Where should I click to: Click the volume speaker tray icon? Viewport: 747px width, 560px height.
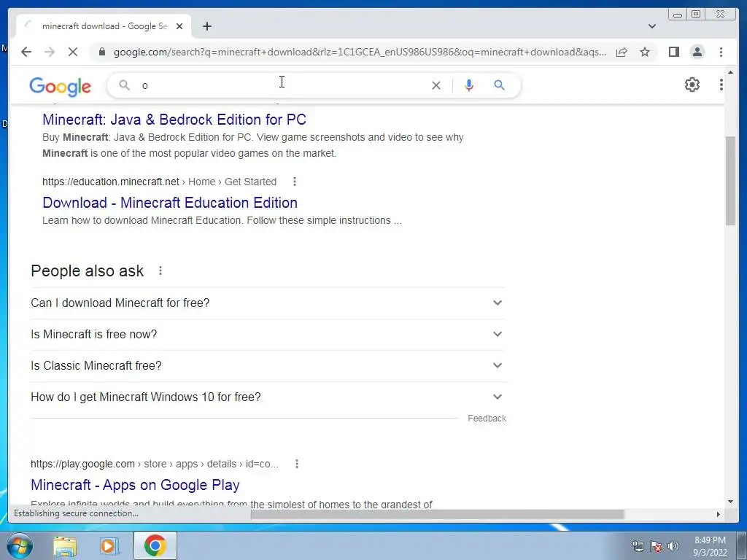click(673, 546)
